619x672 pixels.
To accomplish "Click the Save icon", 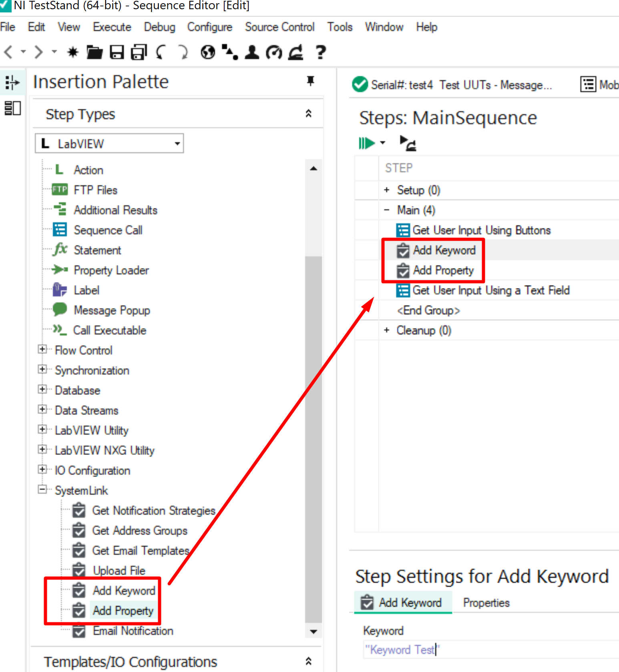I will click(x=117, y=52).
